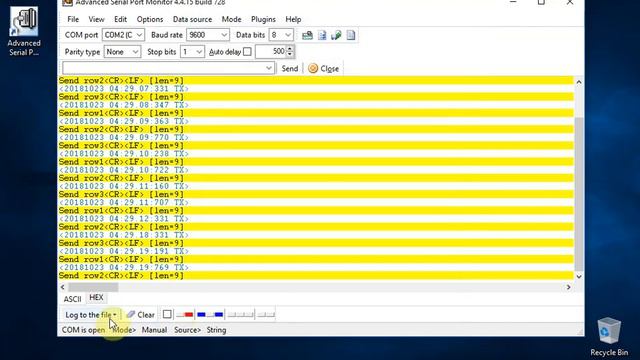This screenshot has width=640, height=360.
Task: Open the Help menu
Action: click(293, 19)
